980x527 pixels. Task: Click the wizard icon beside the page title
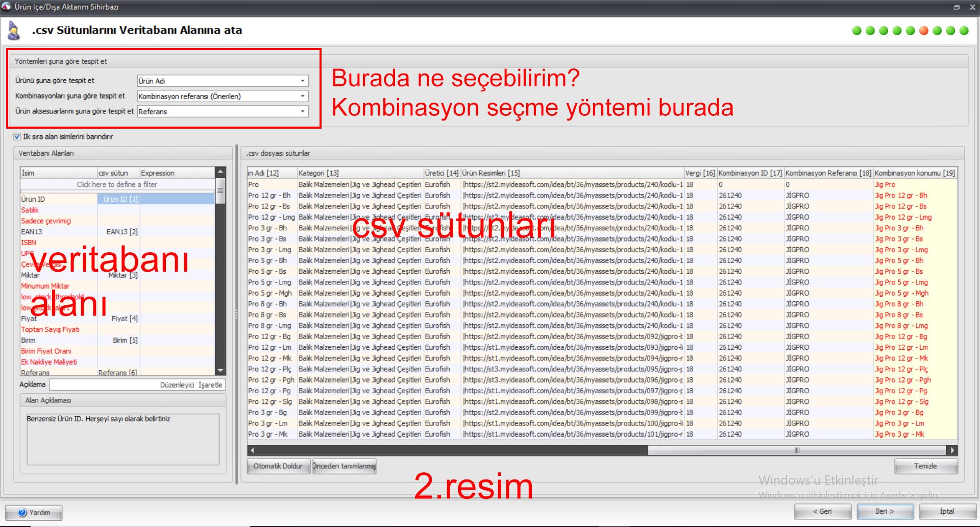pos(14,31)
